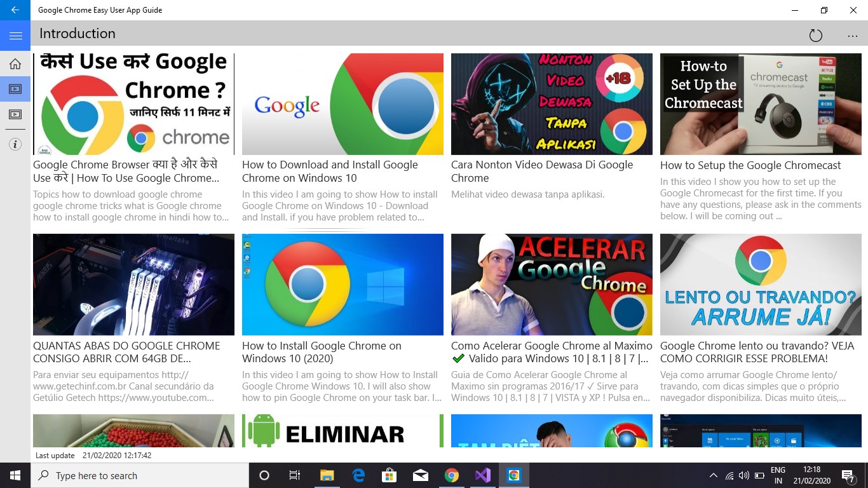
Task: Open the hamburger navigation menu
Action: click(x=15, y=36)
